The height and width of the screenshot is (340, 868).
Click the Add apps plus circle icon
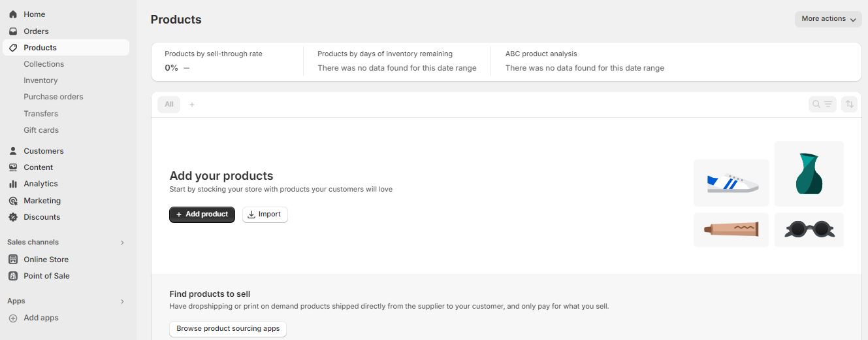tap(13, 318)
